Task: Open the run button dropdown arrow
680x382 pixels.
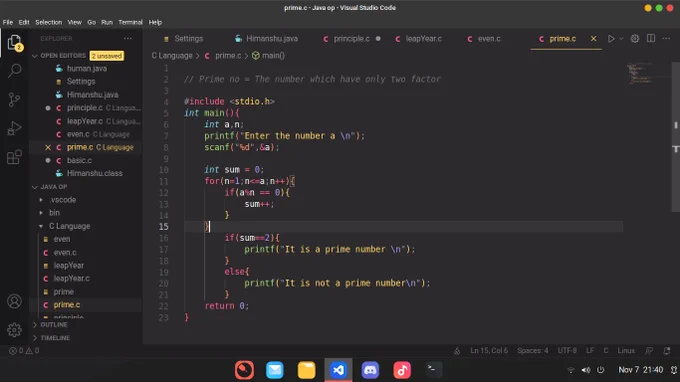Action: pos(621,39)
